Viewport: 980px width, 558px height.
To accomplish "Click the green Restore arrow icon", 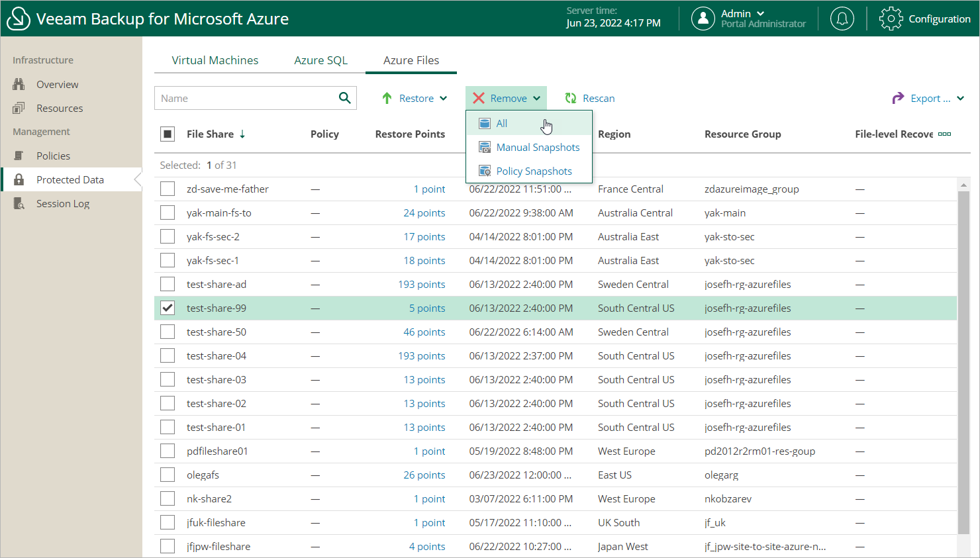I will [x=387, y=98].
